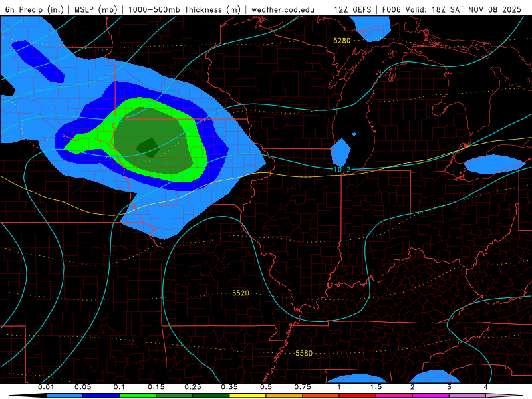Click the '12Z GEFS' model label
This screenshot has height=399, width=532.
[352, 9]
